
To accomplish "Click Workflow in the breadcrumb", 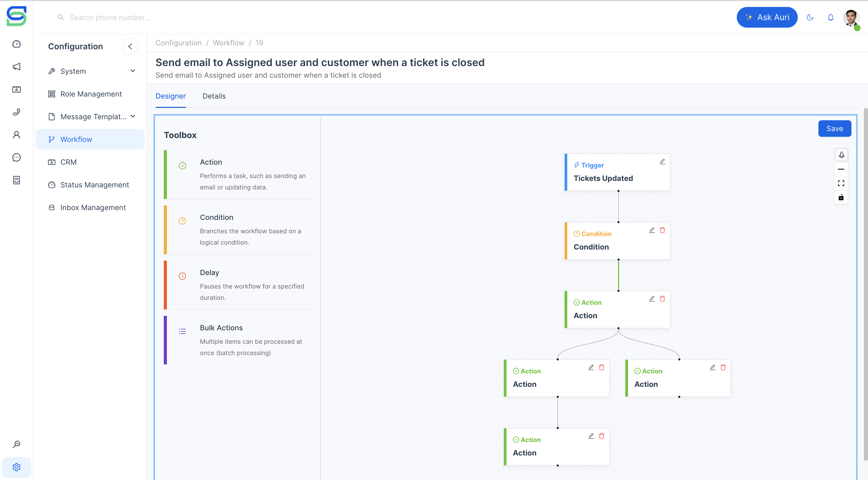I will click(228, 43).
